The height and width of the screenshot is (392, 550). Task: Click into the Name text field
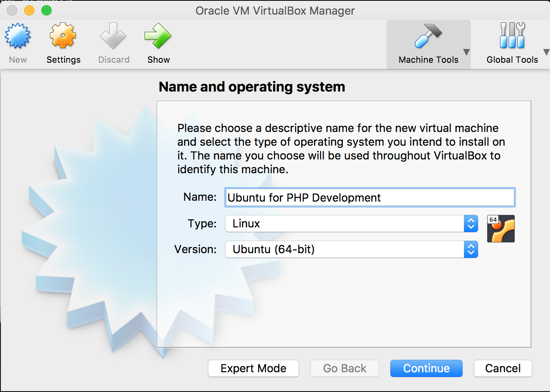click(369, 198)
